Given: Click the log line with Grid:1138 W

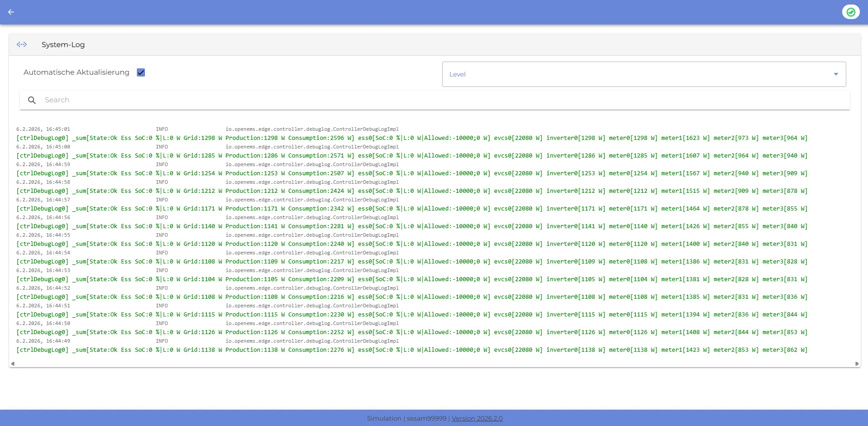Looking at the screenshot, I should [x=411, y=350].
